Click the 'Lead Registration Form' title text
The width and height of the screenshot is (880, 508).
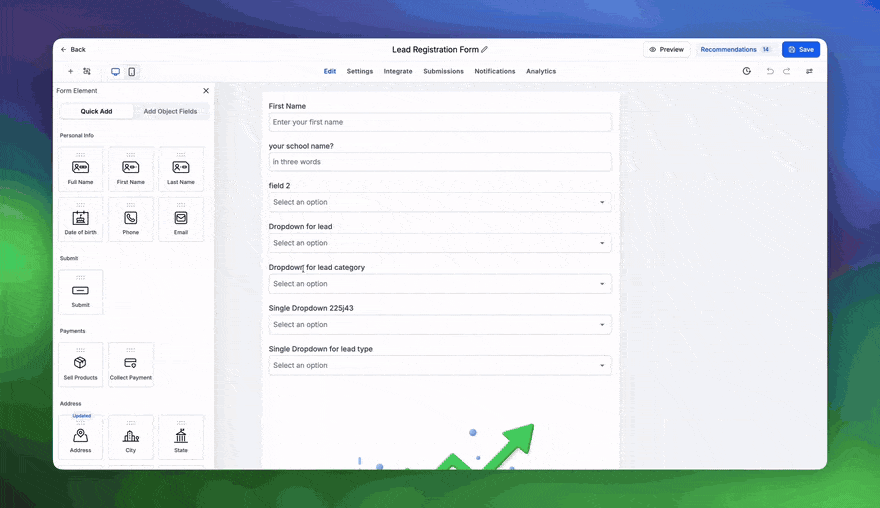[436, 49]
